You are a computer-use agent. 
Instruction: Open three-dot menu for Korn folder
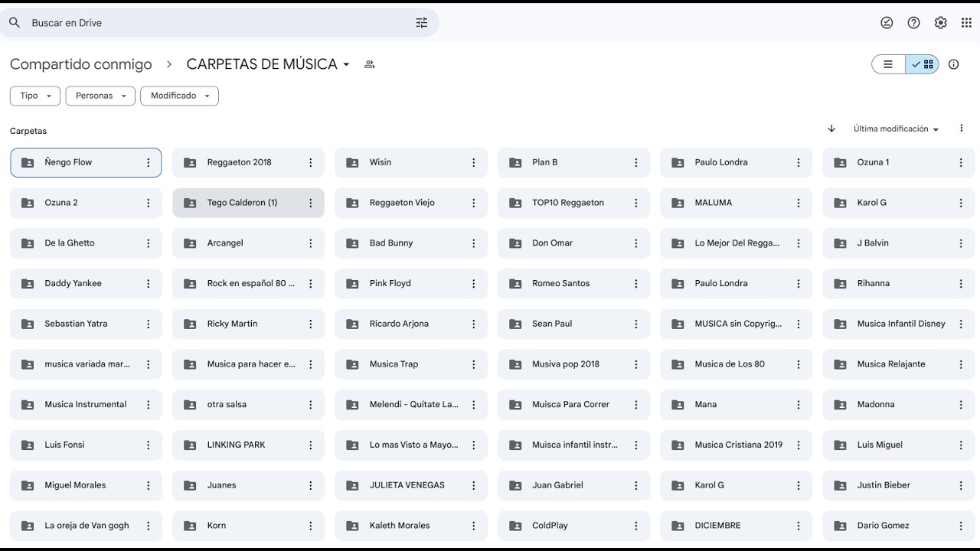point(311,526)
